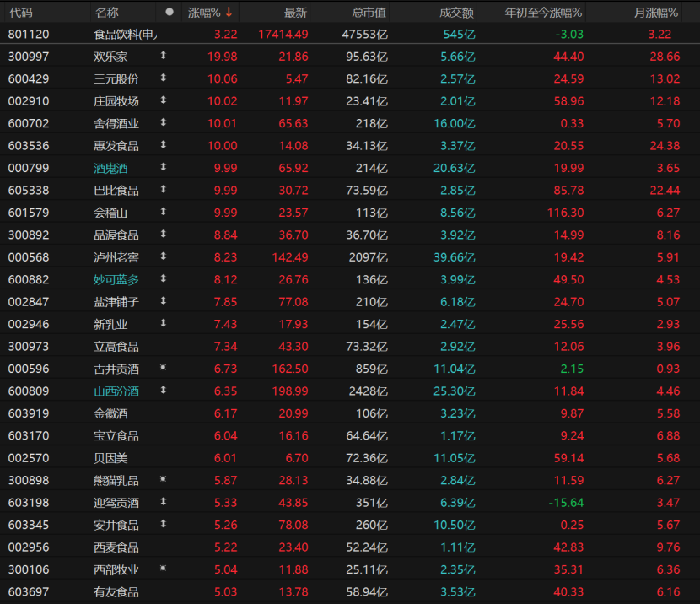The width and height of the screenshot is (700, 604).
Task: Click the marker icon beside 品渥食品
Action: 164,234
